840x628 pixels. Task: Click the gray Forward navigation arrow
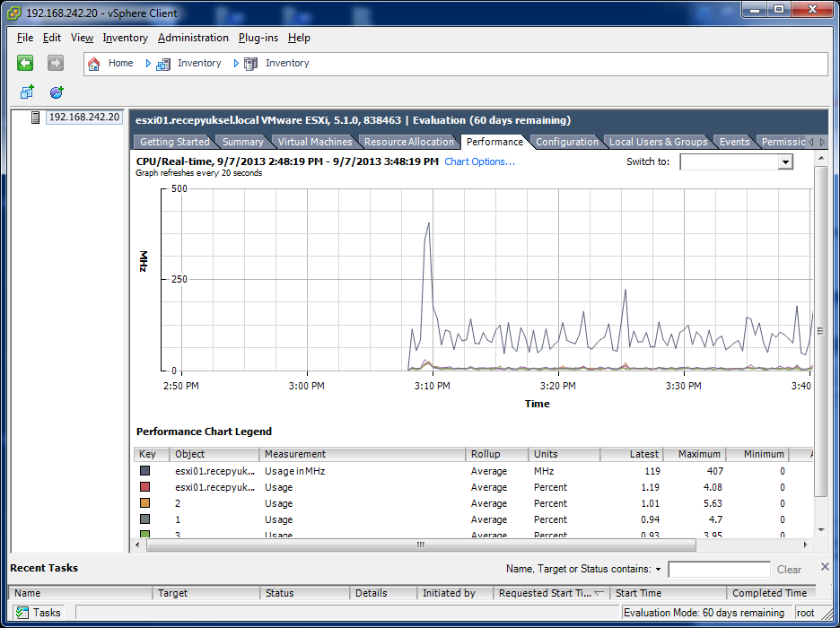(55, 63)
